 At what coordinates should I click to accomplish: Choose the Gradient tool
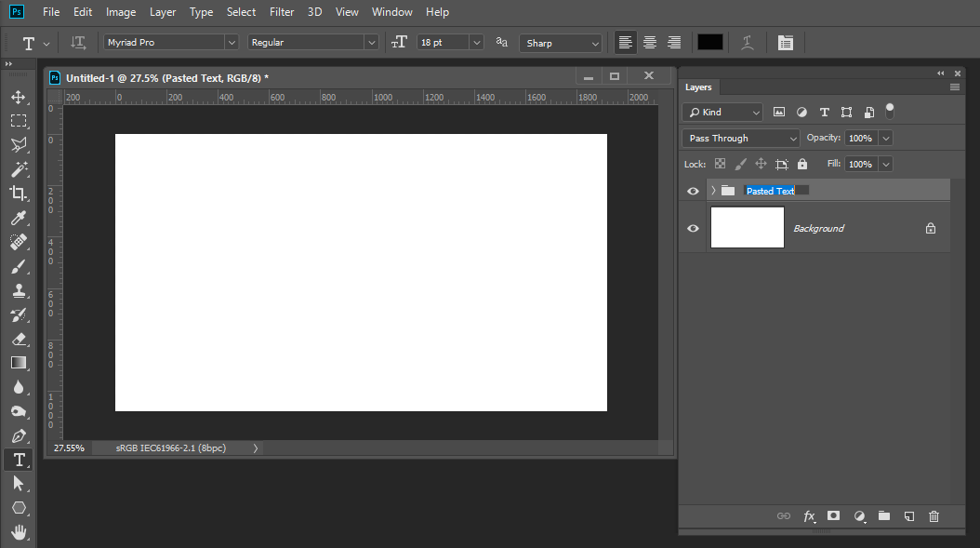click(19, 363)
